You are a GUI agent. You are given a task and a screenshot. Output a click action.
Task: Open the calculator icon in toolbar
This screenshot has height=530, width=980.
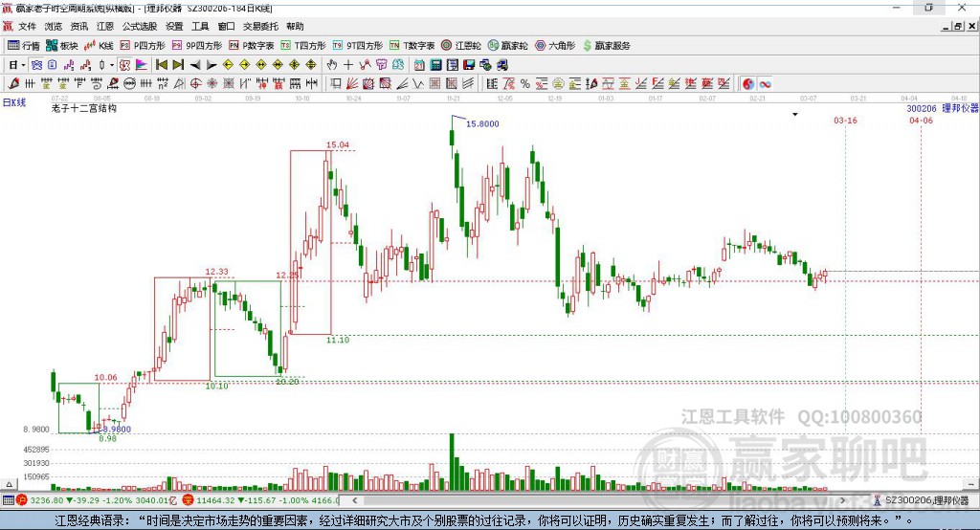click(435, 64)
